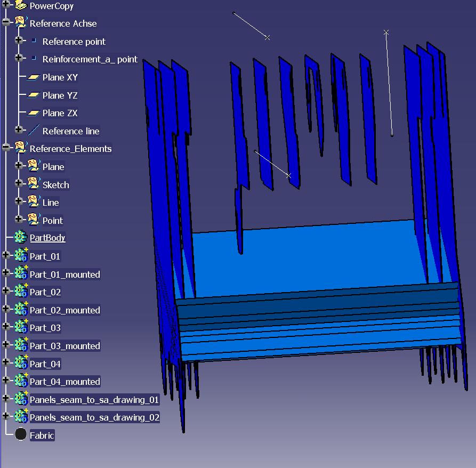Image resolution: width=476 pixels, height=468 pixels.
Task: Select the Panels_seam_to_sa_drawing_02 label
Action: 94,417
